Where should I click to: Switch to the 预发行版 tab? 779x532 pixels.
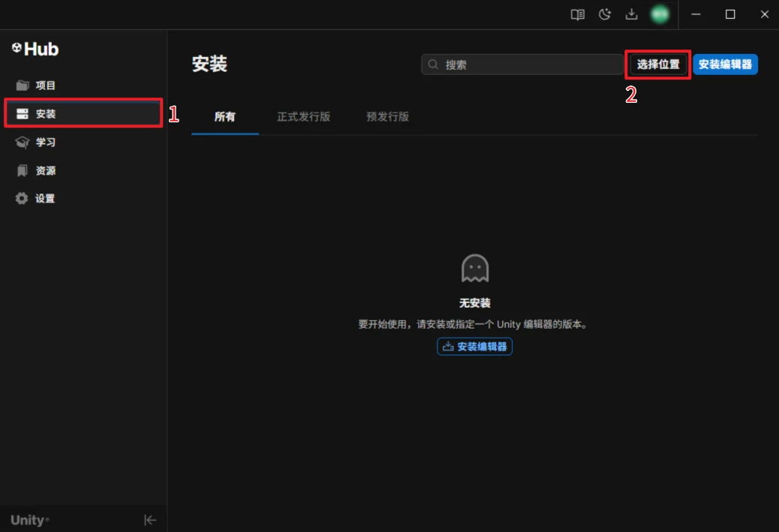387,117
